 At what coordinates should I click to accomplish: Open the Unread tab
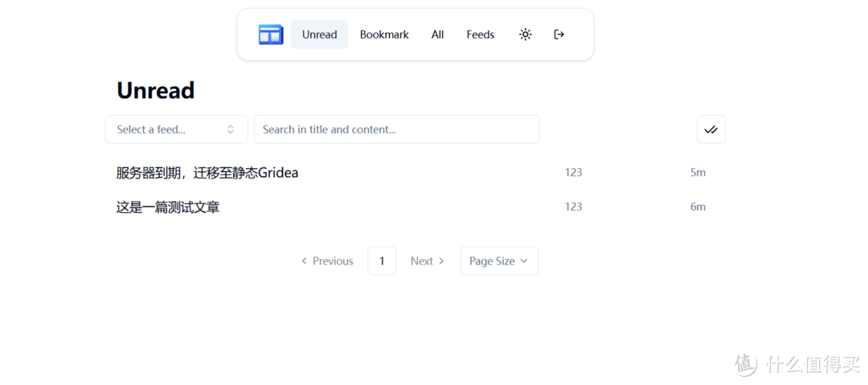pos(319,35)
